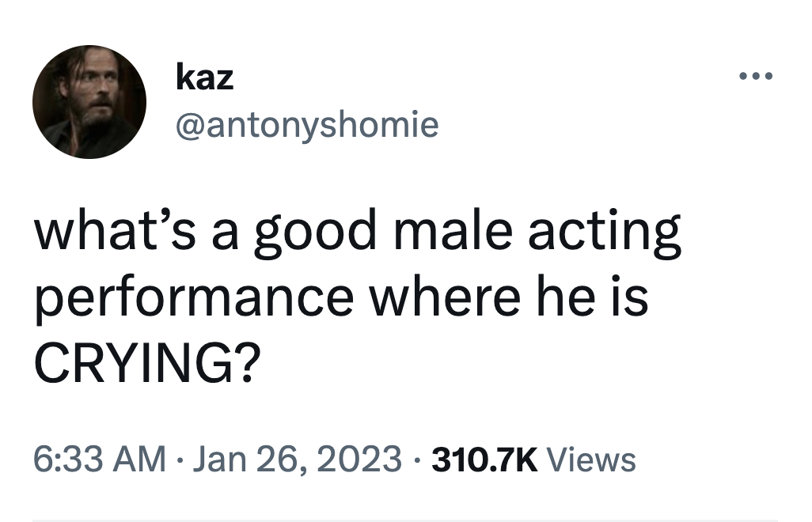Click the author name area above the handle

(x=204, y=76)
